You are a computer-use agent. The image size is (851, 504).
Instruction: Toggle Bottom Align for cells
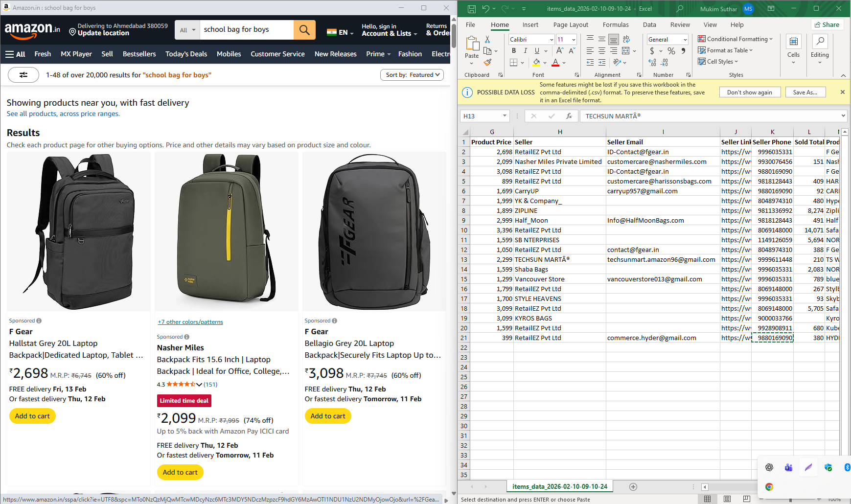coord(613,40)
